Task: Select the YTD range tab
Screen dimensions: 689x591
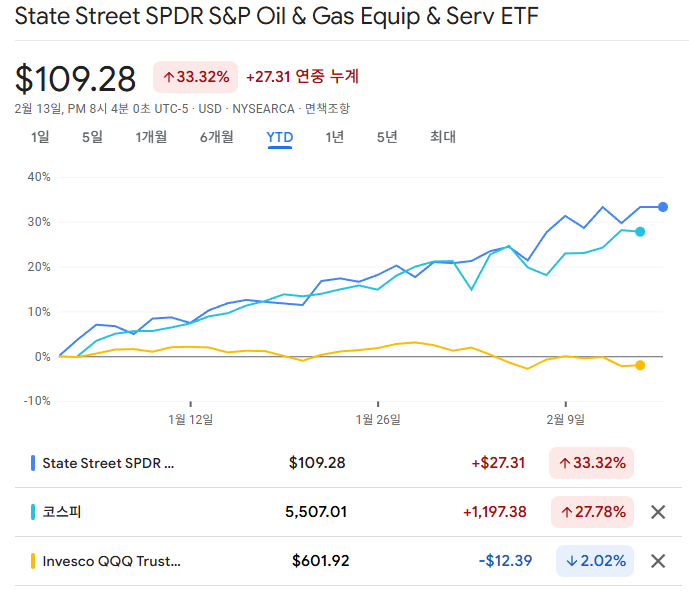Action: tap(279, 137)
